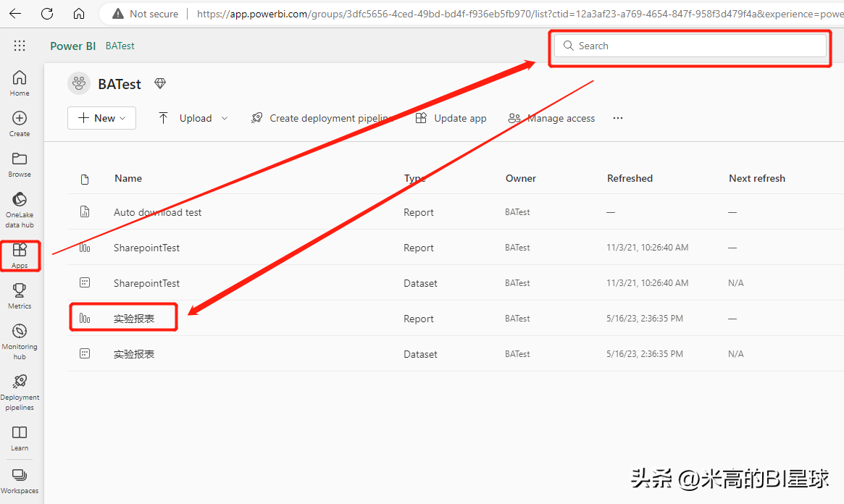The image size is (844, 504).
Task: Open Monitoring hub in the sidebar
Action: click(x=20, y=342)
